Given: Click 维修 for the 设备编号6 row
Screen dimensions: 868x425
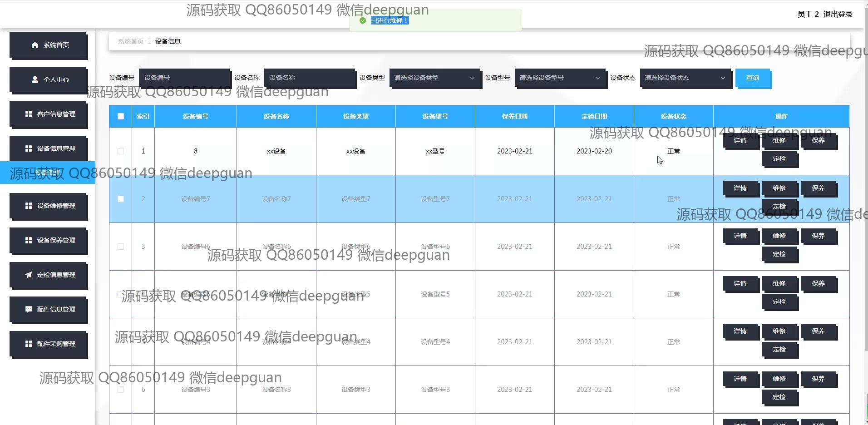Looking at the screenshot, I should pos(779,236).
